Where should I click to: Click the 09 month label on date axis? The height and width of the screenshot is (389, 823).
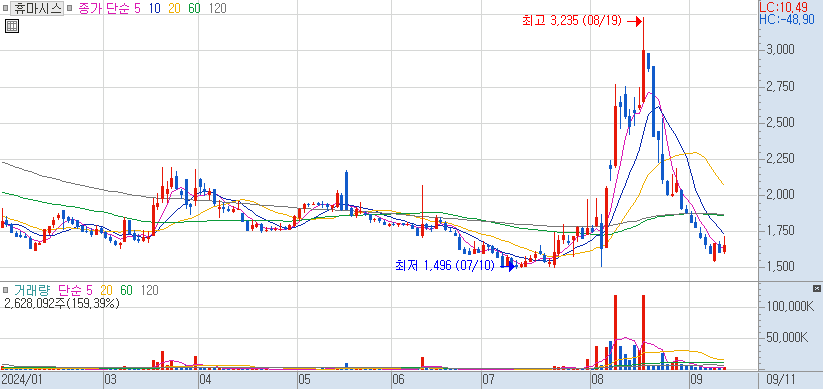[x=697, y=379]
